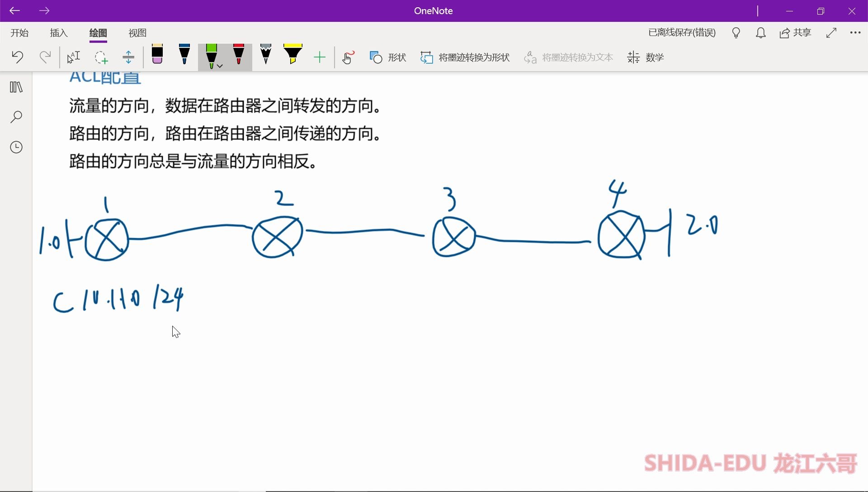The width and height of the screenshot is (868, 492).
Task: Toggle the ruler insertion tool
Action: pyautogui.click(x=128, y=57)
